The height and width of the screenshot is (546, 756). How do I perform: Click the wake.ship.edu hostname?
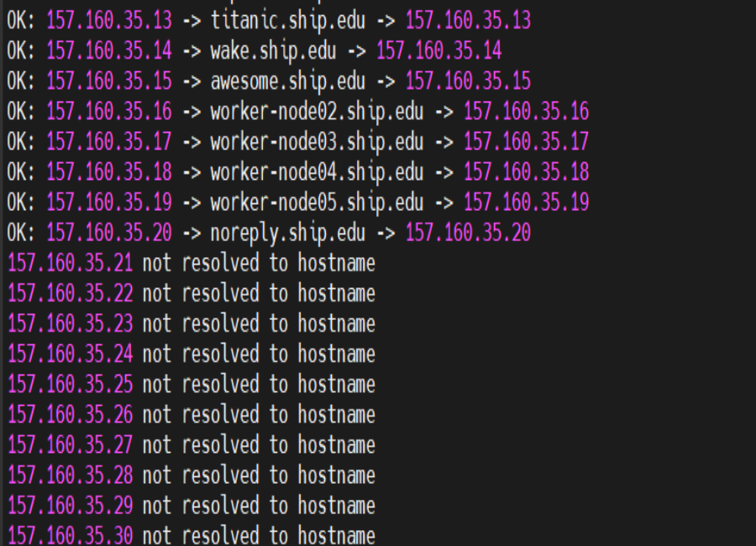tap(273, 50)
